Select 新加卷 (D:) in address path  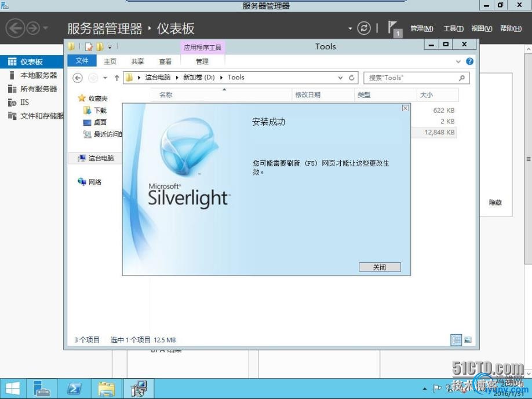(199, 77)
